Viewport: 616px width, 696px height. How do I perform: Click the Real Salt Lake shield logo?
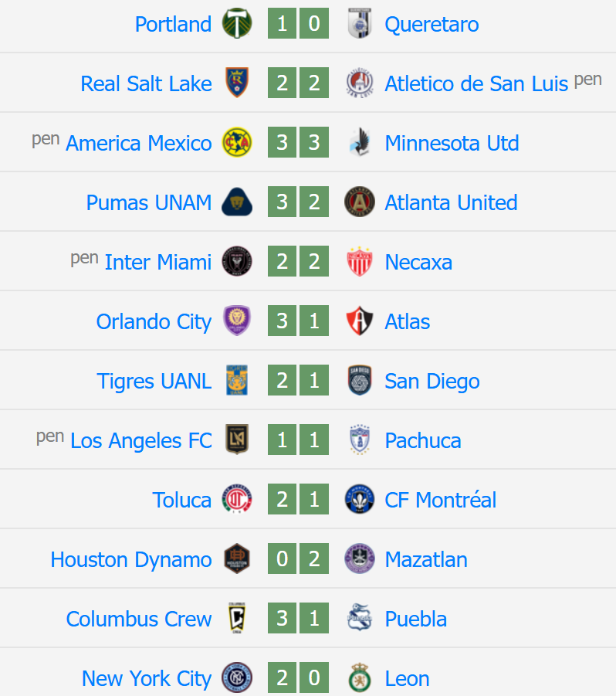point(237,83)
